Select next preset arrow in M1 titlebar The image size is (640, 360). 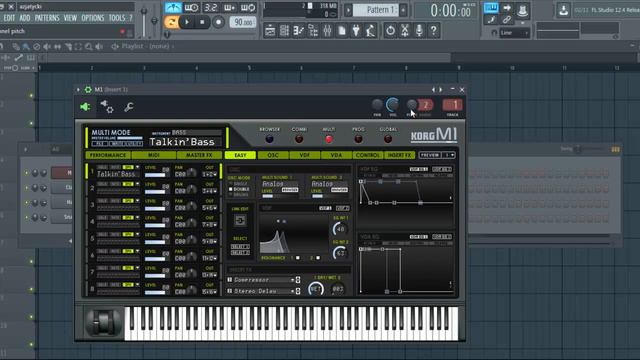pos(441,90)
